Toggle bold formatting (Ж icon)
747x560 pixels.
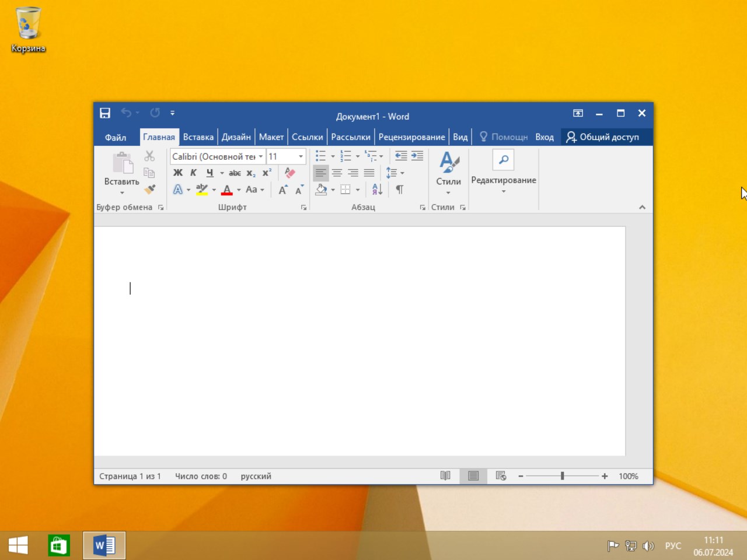click(x=178, y=173)
